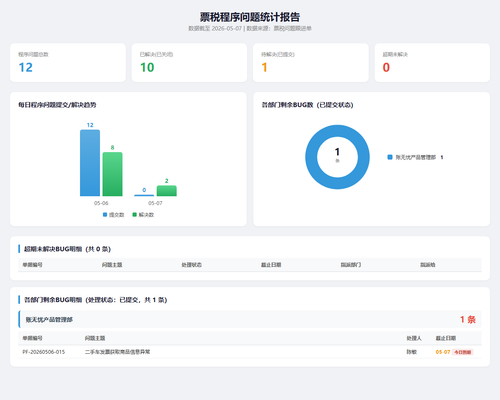Click the last column header of the overdue table

point(428,265)
